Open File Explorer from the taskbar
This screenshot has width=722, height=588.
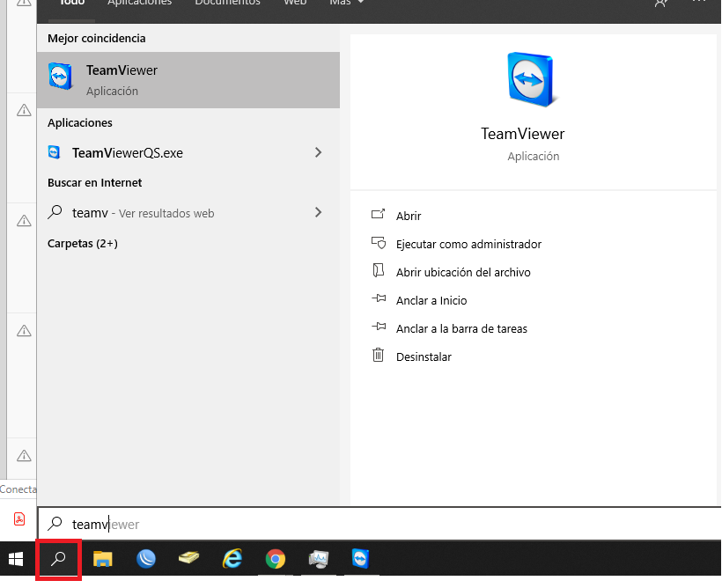103,559
